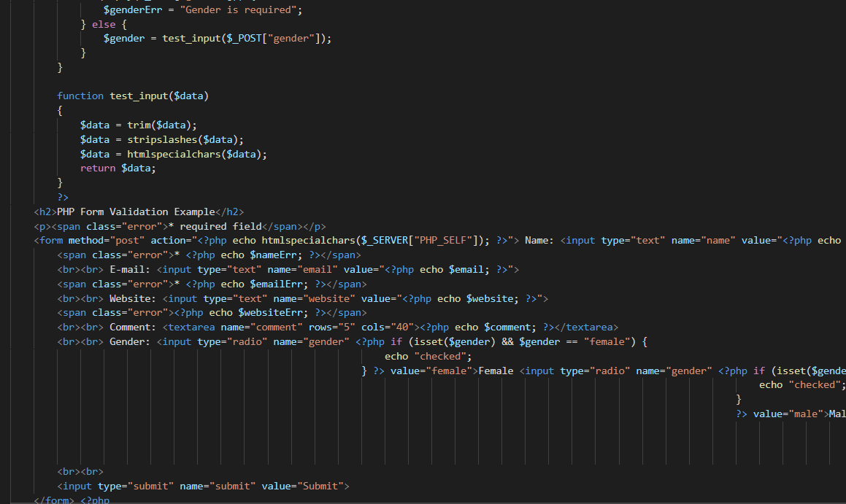
Task: Click the echo $nameErr statement
Action: click(261, 255)
